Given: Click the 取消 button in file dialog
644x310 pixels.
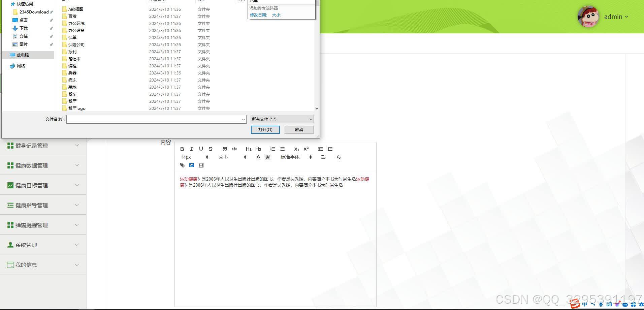Looking at the screenshot, I should 299,130.
